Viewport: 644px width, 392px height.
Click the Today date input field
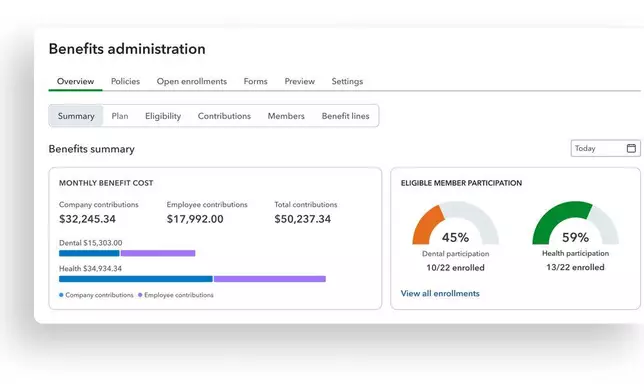605,148
